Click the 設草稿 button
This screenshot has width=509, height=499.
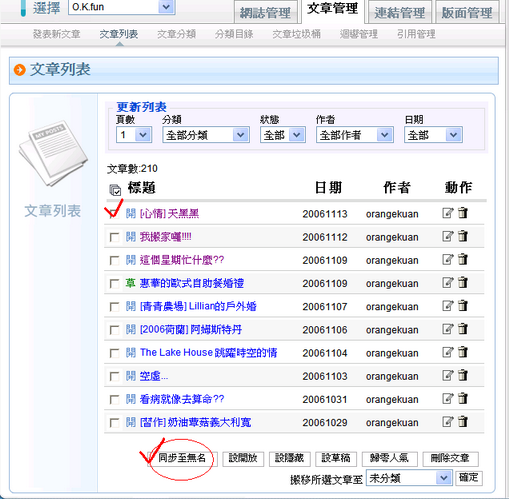(x=336, y=458)
